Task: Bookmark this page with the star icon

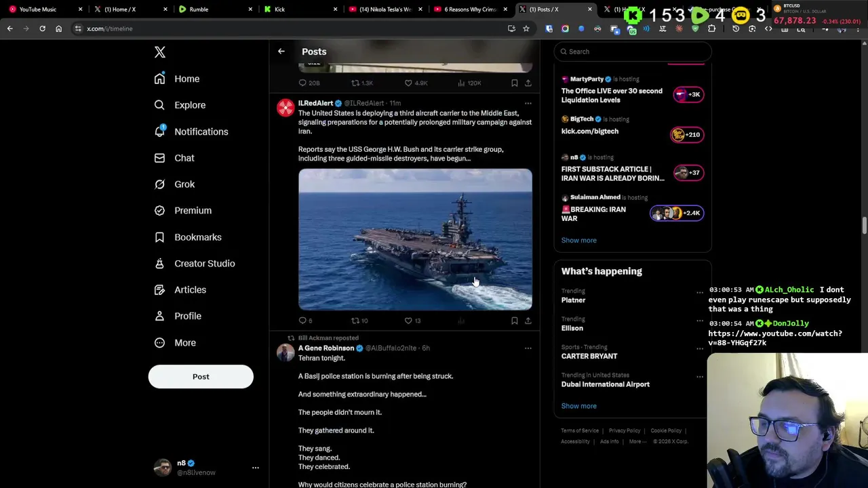Action: tap(526, 28)
